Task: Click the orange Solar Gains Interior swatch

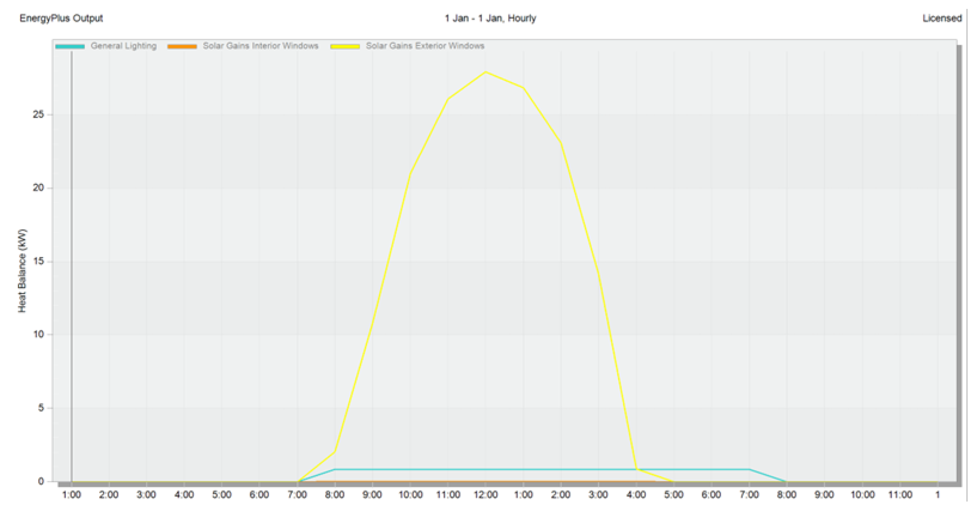Action: point(182,46)
